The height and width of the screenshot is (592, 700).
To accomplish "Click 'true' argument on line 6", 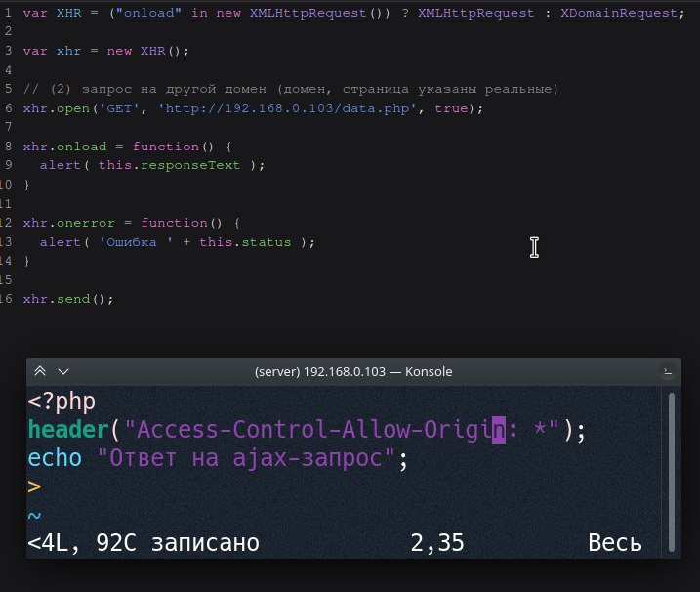I will click(451, 108).
